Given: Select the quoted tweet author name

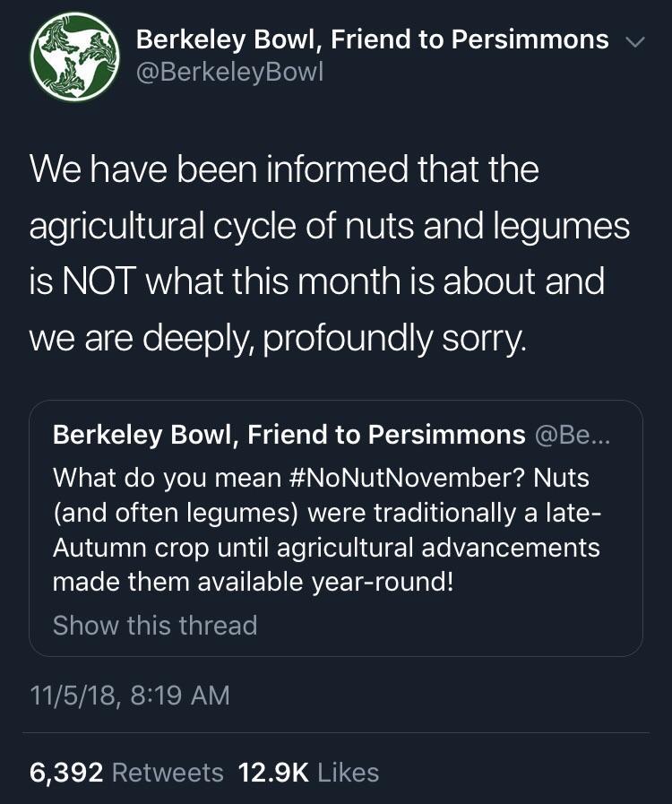Looking at the screenshot, I should pos(289,435).
